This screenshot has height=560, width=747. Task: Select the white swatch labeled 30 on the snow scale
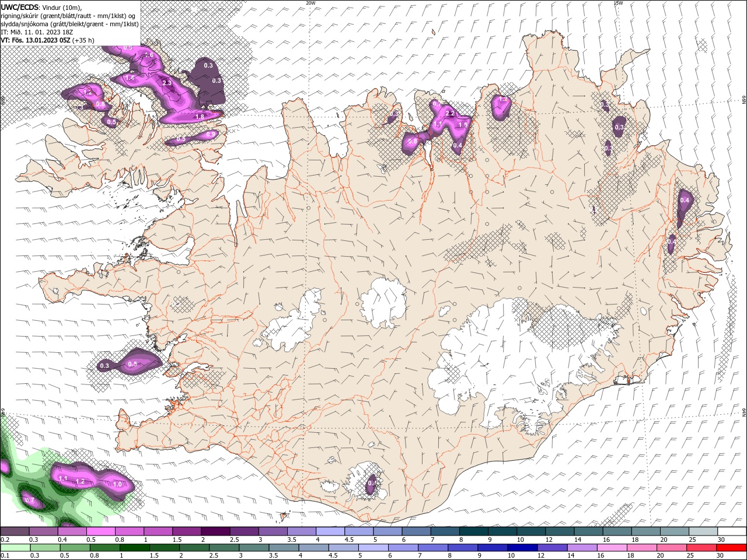[731, 531]
